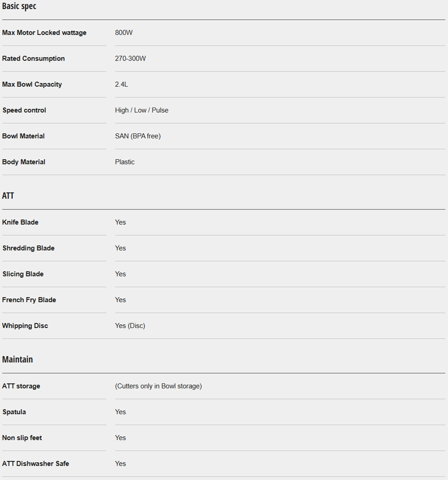Image resolution: width=448 pixels, height=480 pixels.
Task: Click the French Fry Blade label
Action: [29, 300]
